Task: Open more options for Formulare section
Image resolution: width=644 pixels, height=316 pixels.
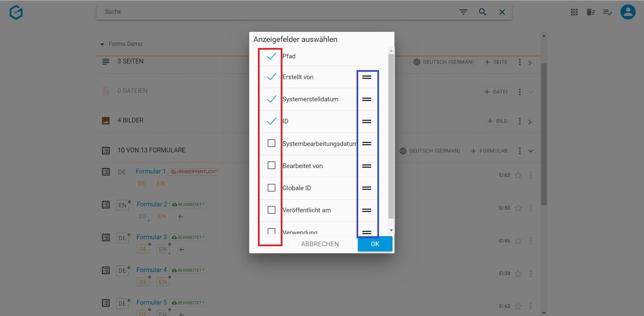Action: (520, 151)
